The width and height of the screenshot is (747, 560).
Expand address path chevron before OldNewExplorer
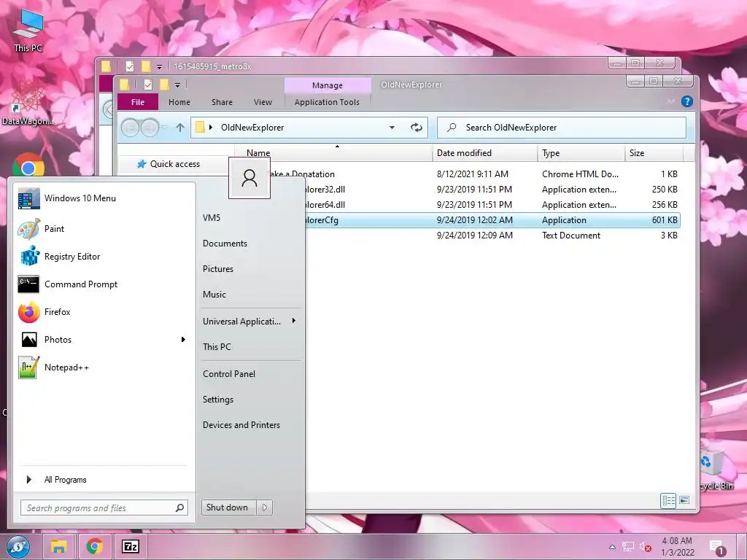click(x=211, y=127)
